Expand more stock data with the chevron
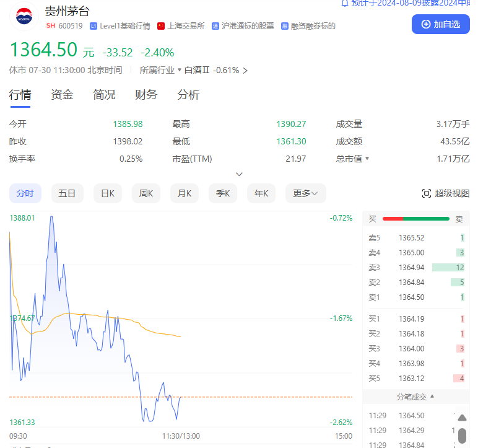 point(239,174)
